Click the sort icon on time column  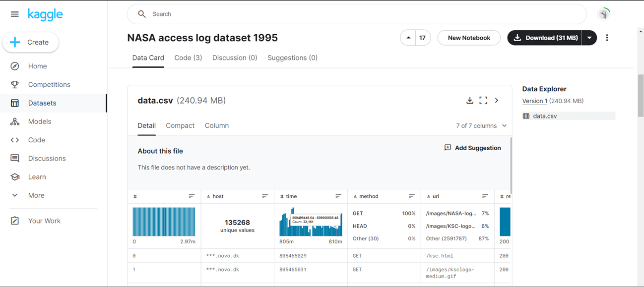point(338,197)
